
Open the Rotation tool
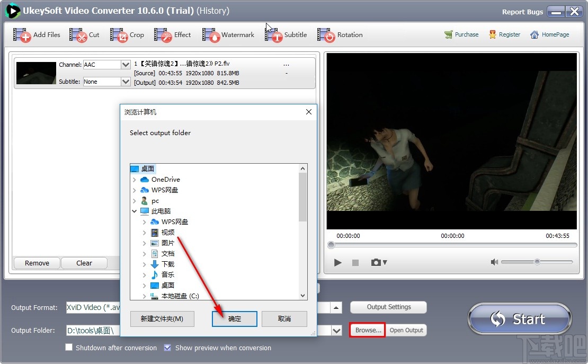tap(340, 35)
